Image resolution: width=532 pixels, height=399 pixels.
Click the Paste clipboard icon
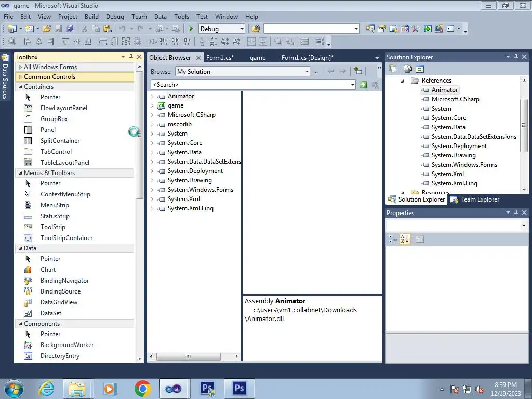(108, 29)
